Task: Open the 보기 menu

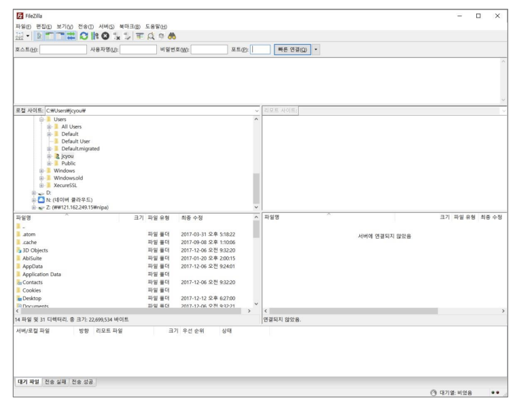Action: (x=65, y=27)
